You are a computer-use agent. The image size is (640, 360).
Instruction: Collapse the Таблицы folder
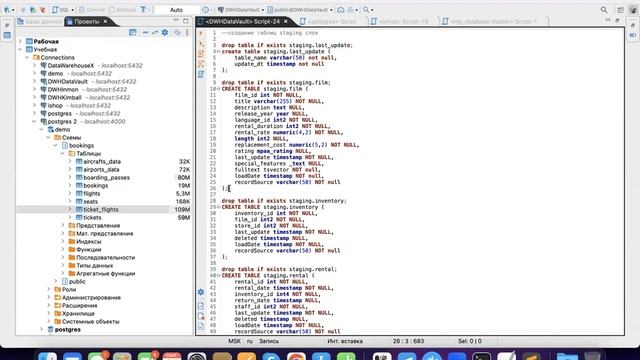click(63, 153)
